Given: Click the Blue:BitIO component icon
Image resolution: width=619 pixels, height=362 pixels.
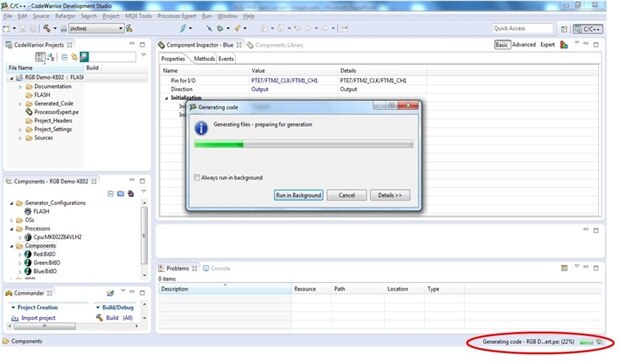Looking at the screenshot, I should tap(28, 271).
